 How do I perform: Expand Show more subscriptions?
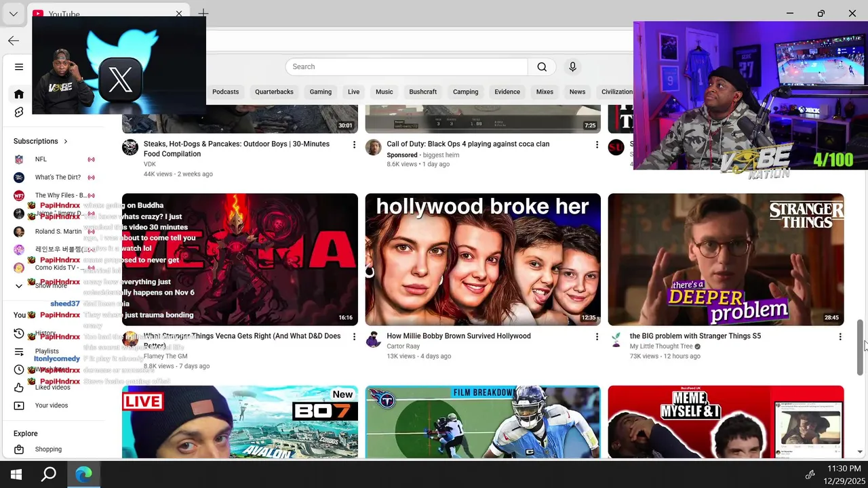[51, 285]
